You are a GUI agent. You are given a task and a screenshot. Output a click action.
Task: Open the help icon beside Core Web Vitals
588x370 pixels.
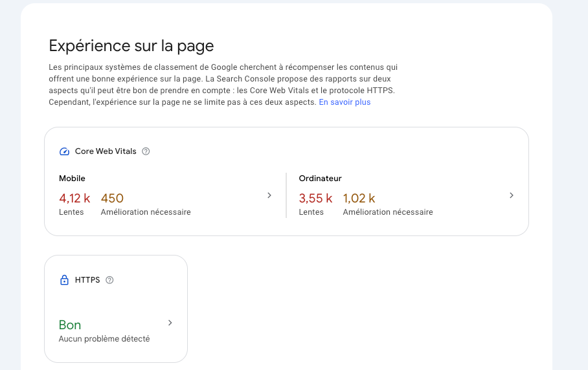tap(146, 151)
